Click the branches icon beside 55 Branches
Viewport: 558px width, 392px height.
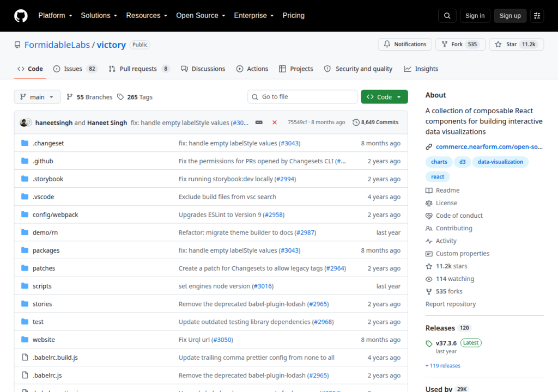70,97
